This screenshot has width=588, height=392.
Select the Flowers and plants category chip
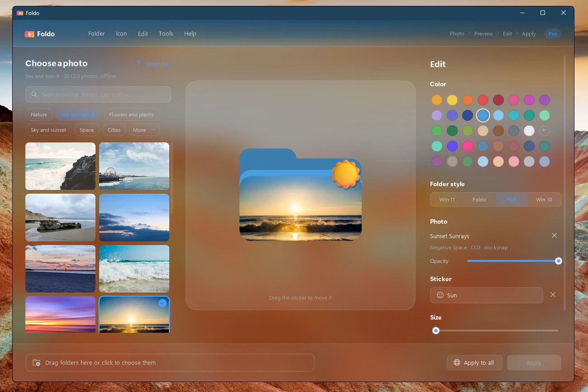click(x=131, y=115)
